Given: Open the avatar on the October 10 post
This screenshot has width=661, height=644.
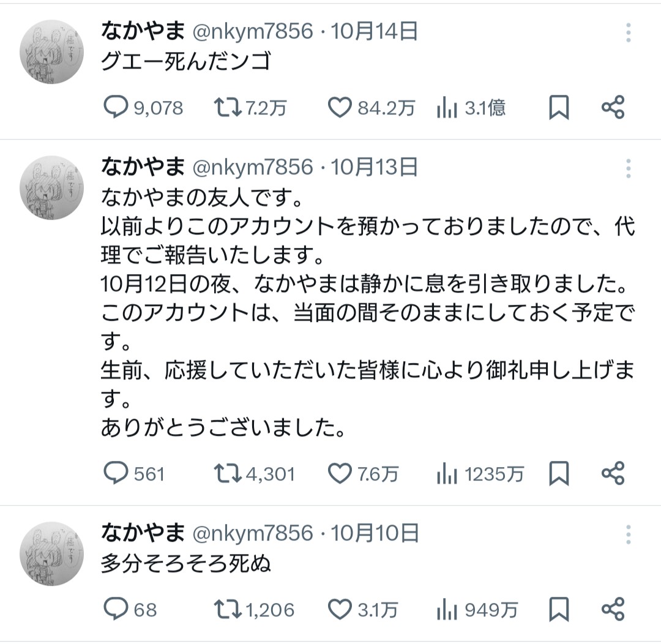Looking at the screenshot, I should (x=51, y=555).
